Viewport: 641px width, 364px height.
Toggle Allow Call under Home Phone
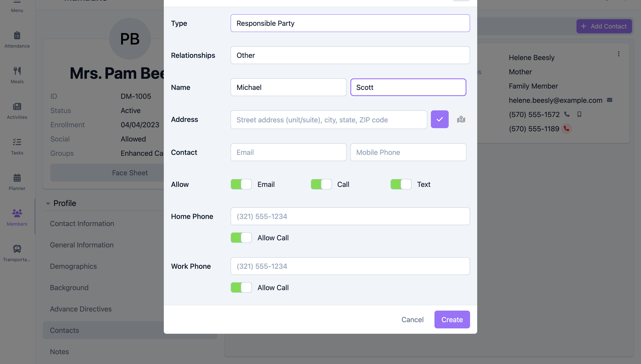(x=241, y=238)
